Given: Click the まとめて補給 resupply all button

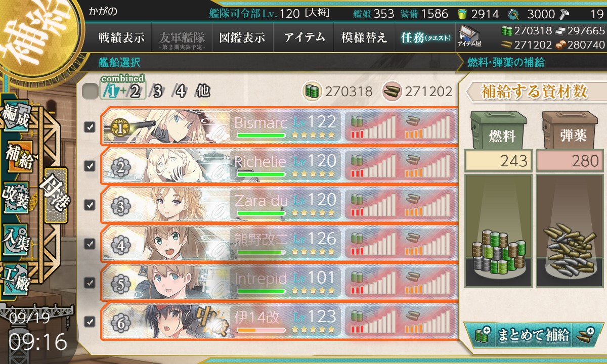Looking at the screenshot, I should coord(533,335).
